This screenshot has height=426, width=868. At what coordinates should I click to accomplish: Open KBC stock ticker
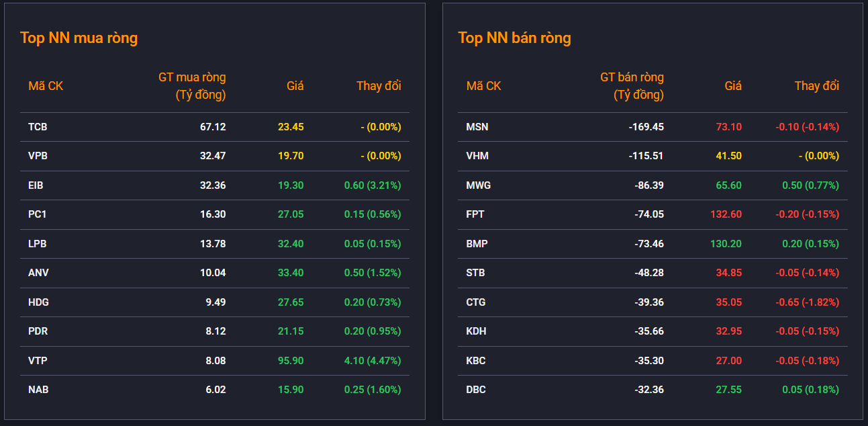click(x=476, y=361)
